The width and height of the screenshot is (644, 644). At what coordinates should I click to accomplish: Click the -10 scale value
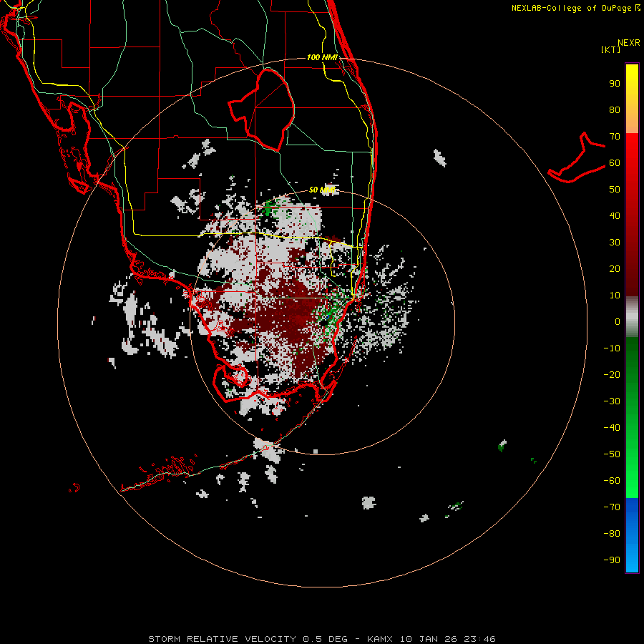pos(612,348)
